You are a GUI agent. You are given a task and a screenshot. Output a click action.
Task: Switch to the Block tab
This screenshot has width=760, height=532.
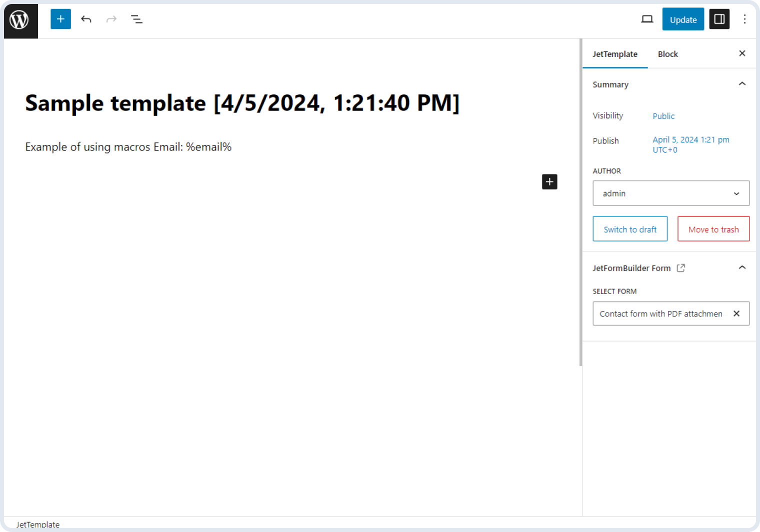tap(668, 54)
